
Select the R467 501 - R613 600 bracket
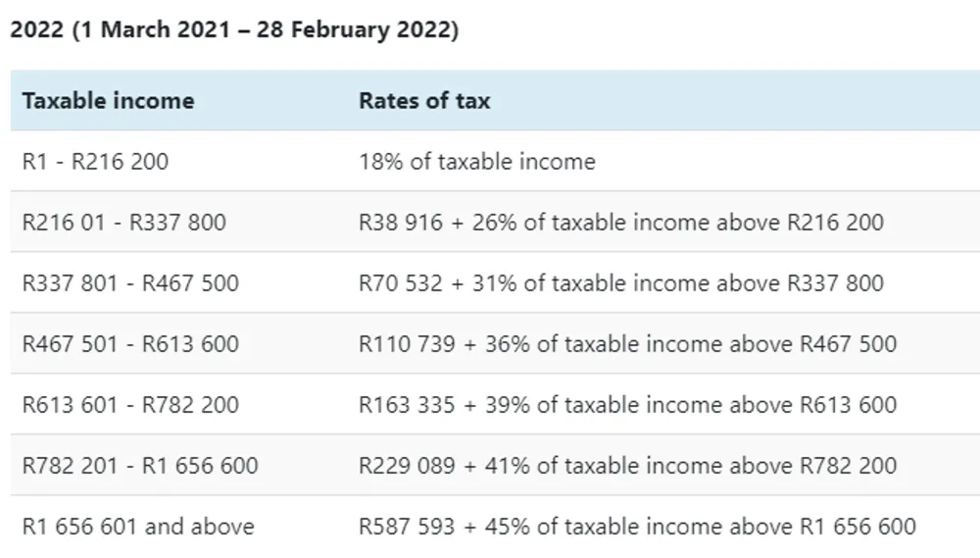tap(130, 343)
